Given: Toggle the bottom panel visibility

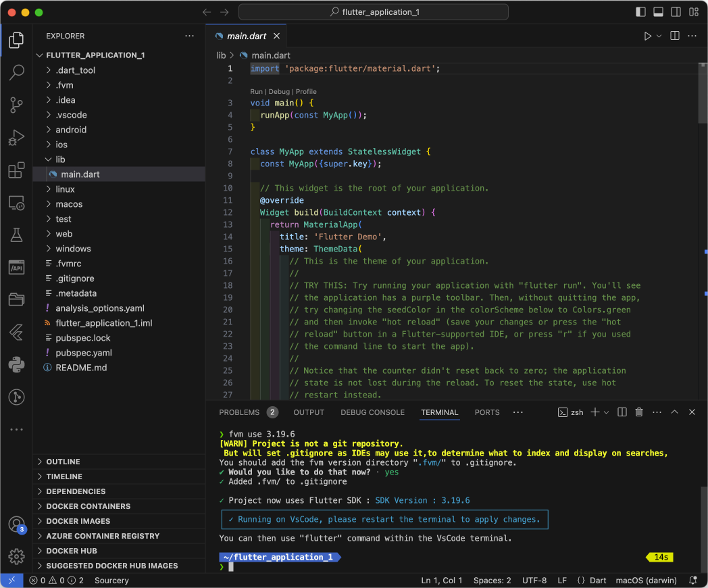Looking at the screenshot, I should [x=658, y=12].
